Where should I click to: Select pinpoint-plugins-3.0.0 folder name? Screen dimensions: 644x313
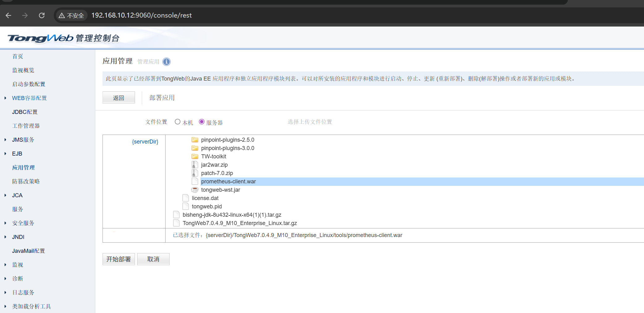[x=228, y=148]
